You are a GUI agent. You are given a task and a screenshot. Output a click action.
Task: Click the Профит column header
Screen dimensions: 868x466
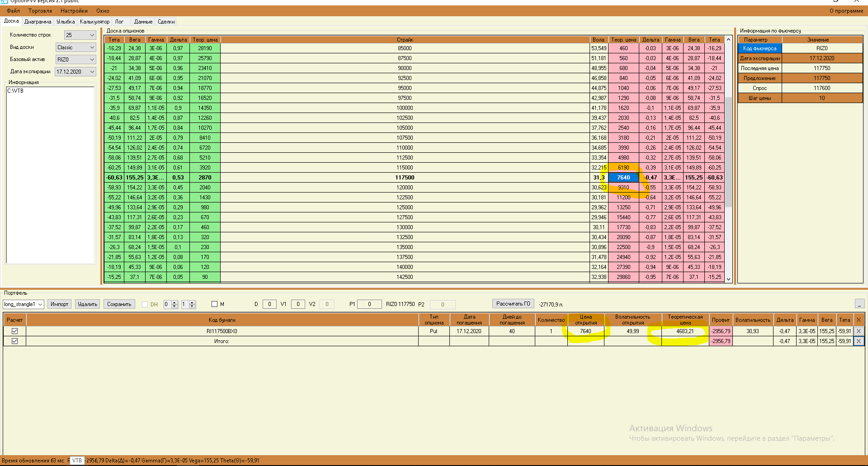(721, 320)
